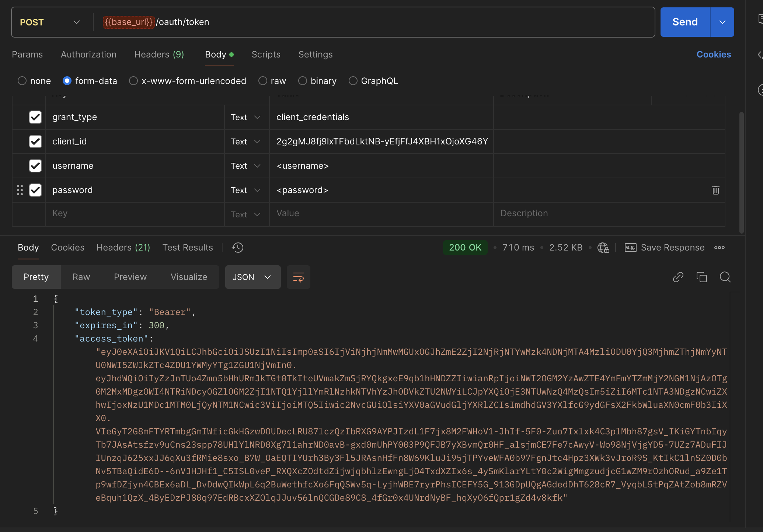Toggle word wrap in response body
The image size is (763, 532).
click(x=298, y=277)
